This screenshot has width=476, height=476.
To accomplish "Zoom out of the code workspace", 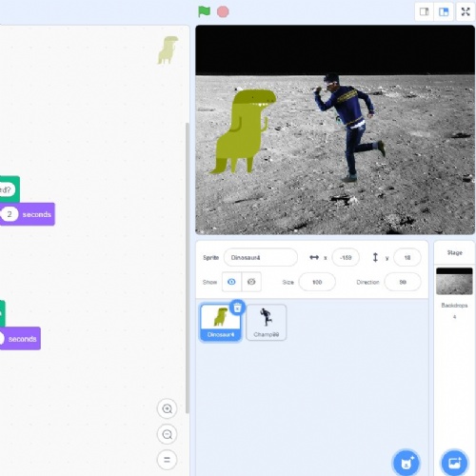I will tap(167, 434).
